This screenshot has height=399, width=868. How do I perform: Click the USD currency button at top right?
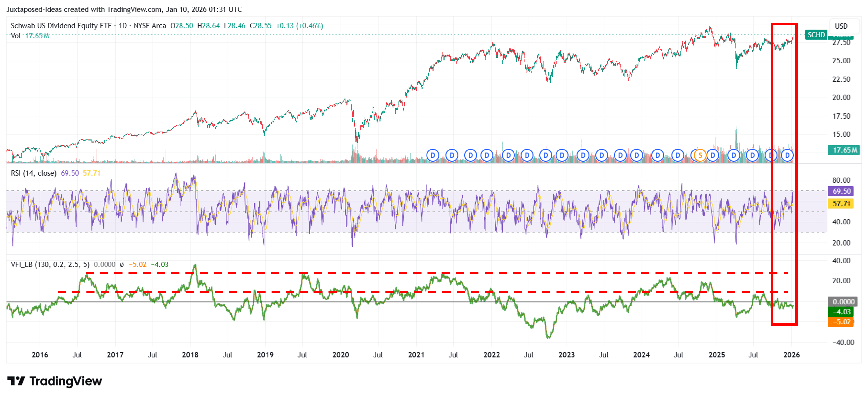[x=844, y=26]
